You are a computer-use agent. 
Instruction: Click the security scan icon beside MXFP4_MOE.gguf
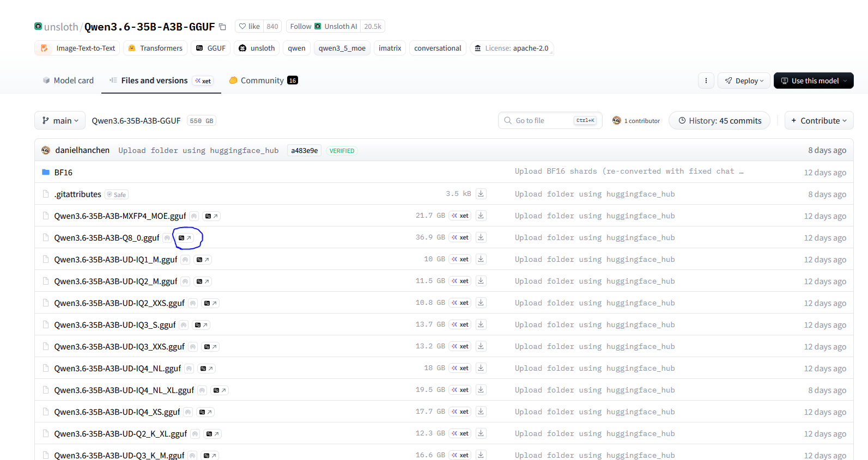coord(194,216)
